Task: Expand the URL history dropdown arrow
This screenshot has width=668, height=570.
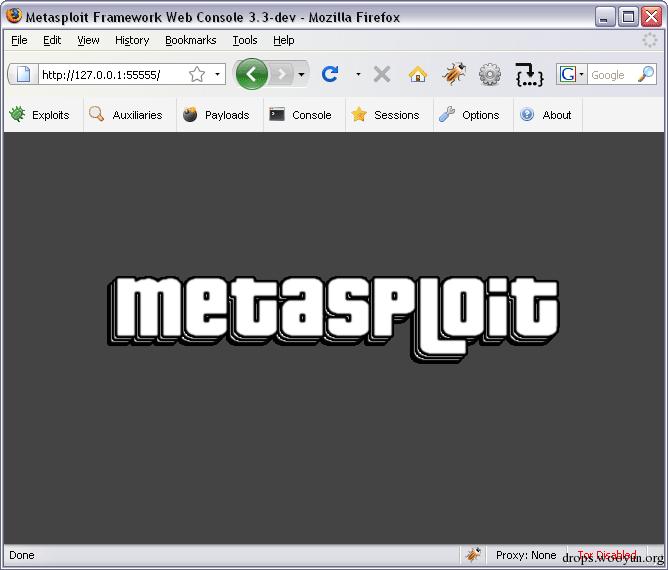Action: tap(217, 75)
